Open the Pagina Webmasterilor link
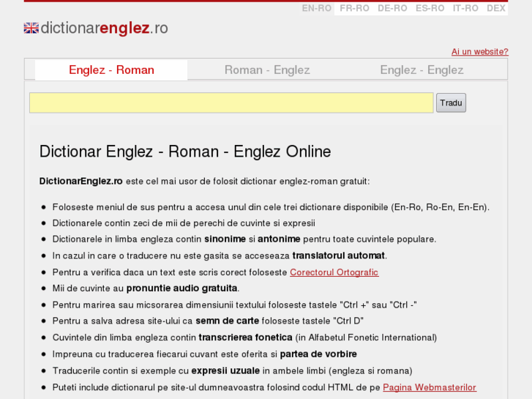This screenshot has width=532, height=399. pos(430,387)
